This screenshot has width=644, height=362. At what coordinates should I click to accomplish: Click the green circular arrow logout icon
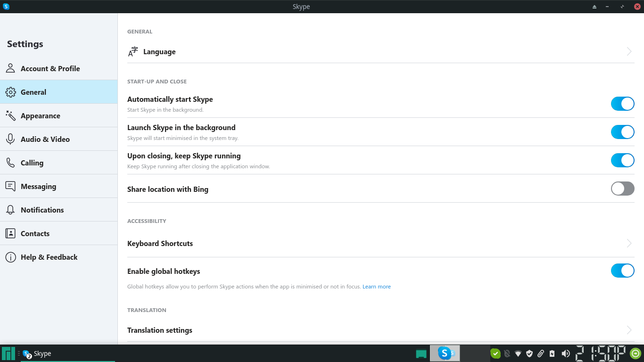point(636,353)
